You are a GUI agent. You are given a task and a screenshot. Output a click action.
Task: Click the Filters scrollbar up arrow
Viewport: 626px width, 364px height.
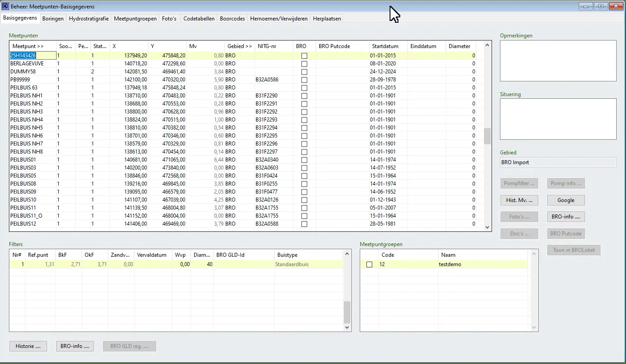[348, 254]
